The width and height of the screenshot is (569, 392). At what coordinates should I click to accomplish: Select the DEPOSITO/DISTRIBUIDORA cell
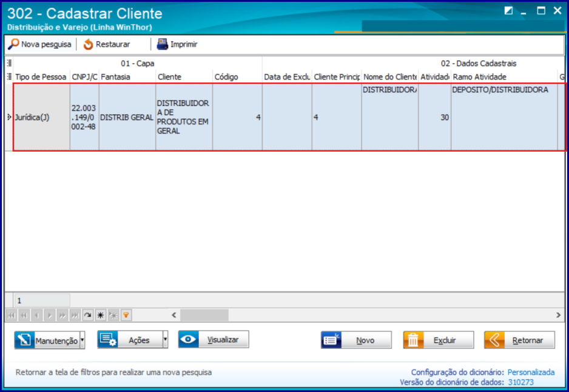505,117
